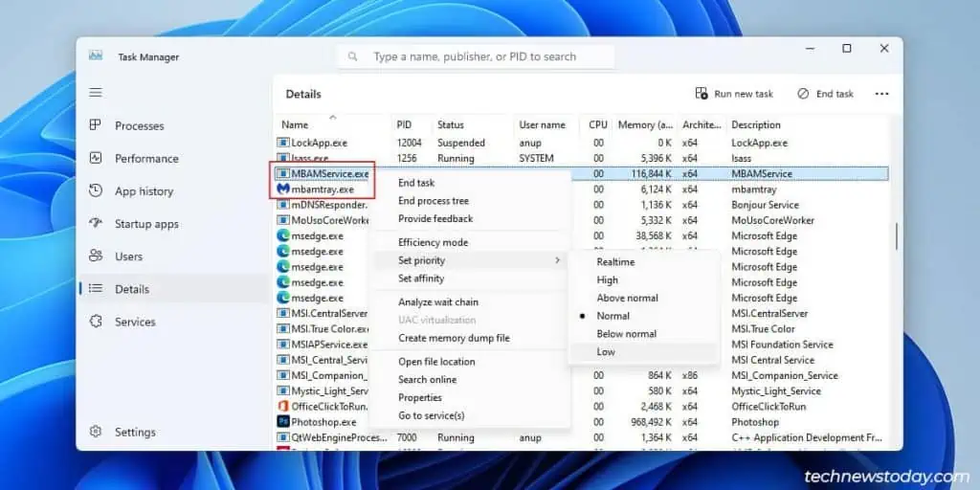Screen dimensions: 980x490
Task: Set priority to Low
Action: tap(644, 352)
